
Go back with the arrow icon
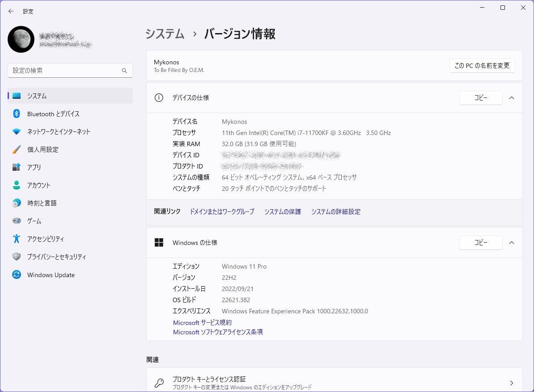(11, 11)
